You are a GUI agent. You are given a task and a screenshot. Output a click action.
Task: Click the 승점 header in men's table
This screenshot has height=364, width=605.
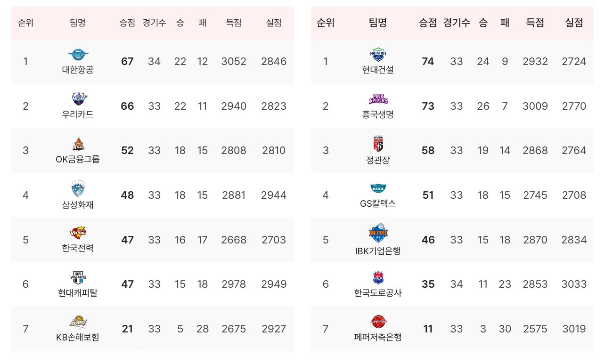tap(127, 23)
